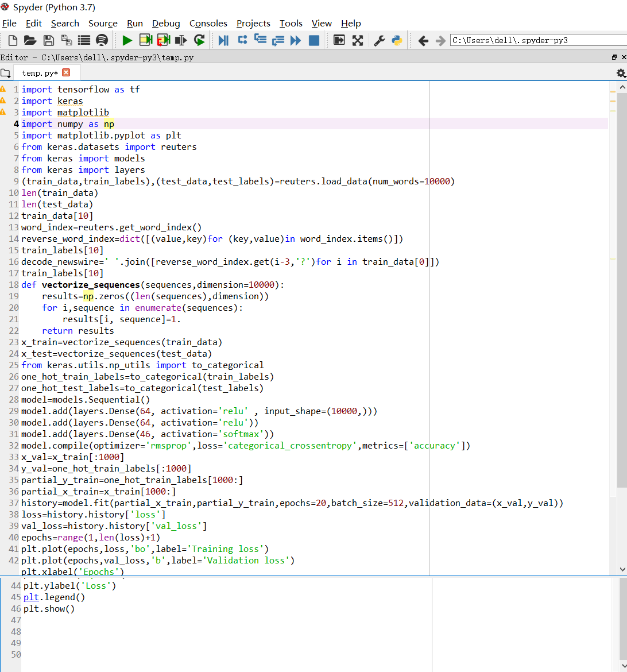Re-run the last script
The height and width of the screenshot is (672, 627).
199,40
